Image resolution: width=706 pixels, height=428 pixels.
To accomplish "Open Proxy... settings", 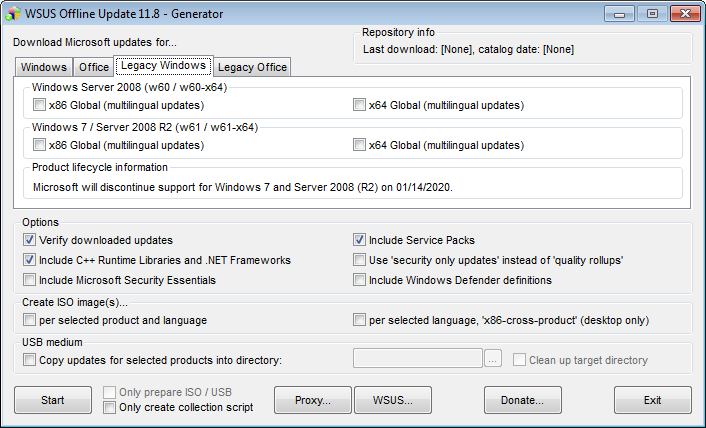I will coord(313,400).
